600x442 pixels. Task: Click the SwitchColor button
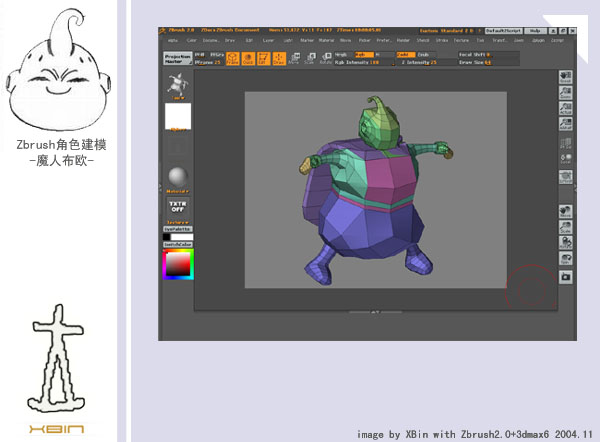pyautogui.click(x=178, y=244)
